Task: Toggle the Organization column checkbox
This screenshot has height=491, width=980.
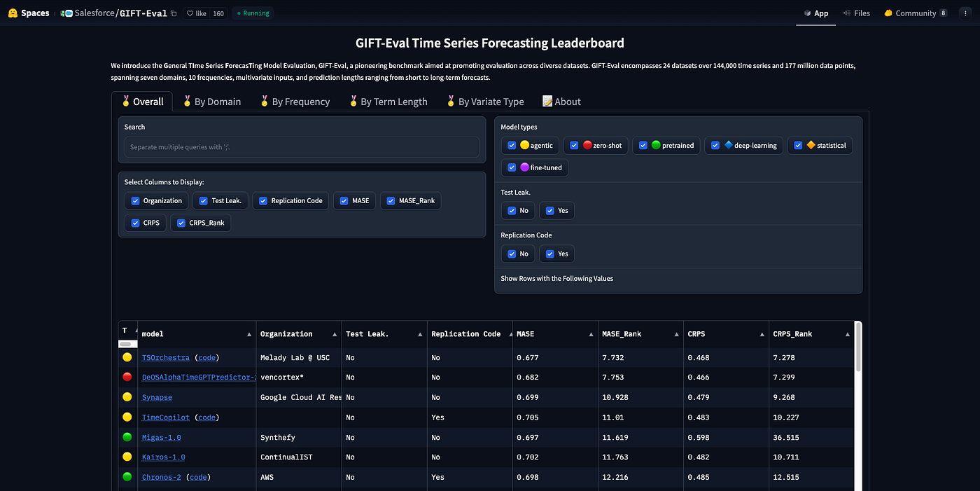Action: tap(136, 201)
